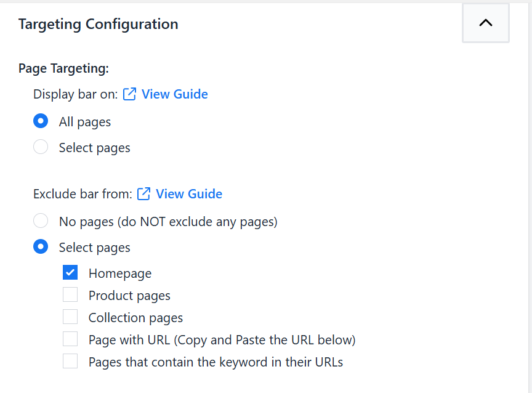532x393 pixels.
Task: Click the No pages (do NOT exclude) label
Action: pyautogui.click(x=168, y=222)
